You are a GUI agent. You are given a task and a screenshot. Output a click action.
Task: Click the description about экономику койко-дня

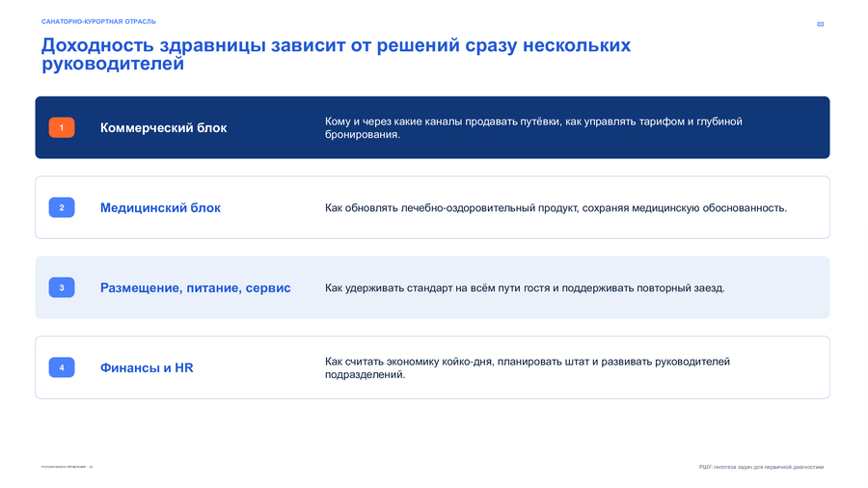527,368
